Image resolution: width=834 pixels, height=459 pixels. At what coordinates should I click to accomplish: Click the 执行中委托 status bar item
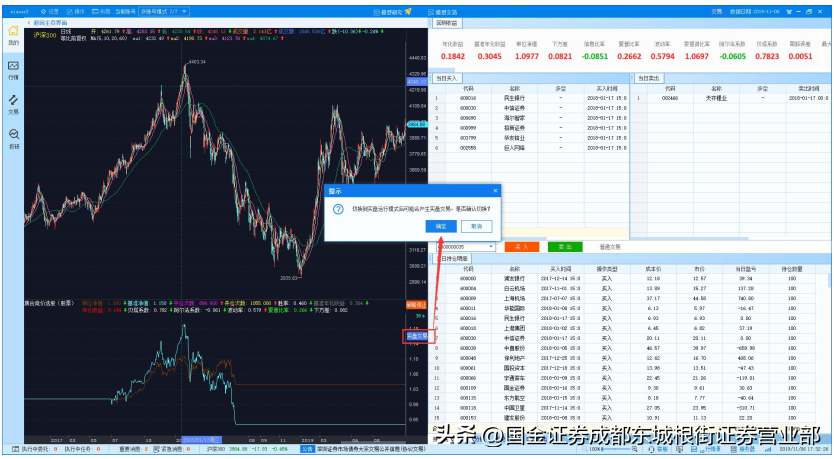pos(34,449)
